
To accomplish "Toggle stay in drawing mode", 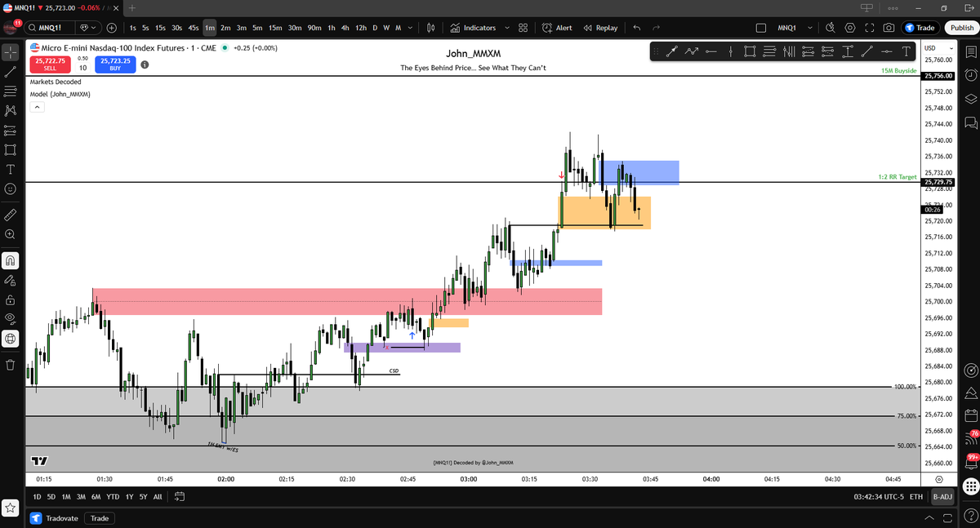I will (11, 280).
